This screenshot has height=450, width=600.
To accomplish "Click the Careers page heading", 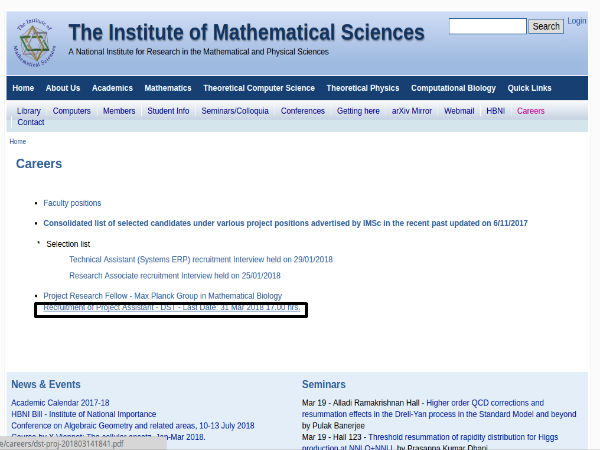I will point(39,164).
